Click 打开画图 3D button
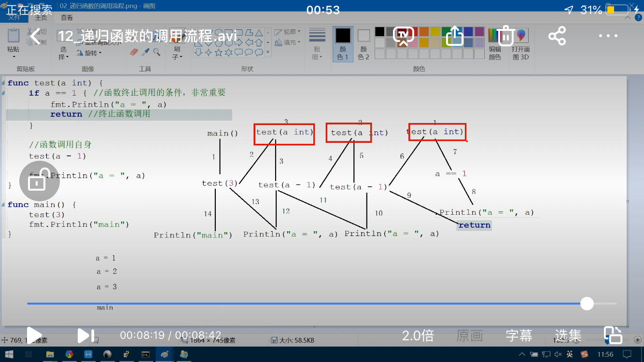 pyautogui.click(x=521, y=43)
